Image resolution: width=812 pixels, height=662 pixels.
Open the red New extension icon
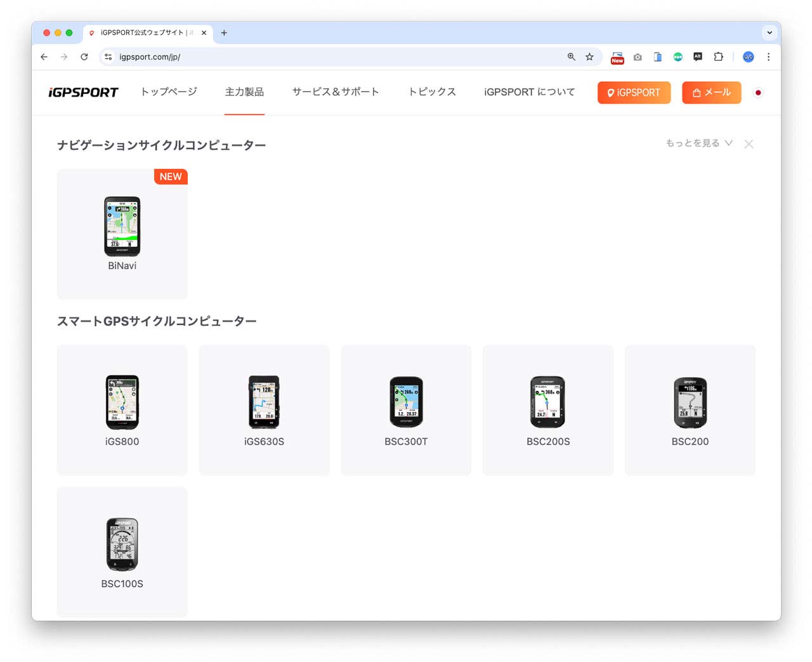pyautogui.click(x=617, y=57)
